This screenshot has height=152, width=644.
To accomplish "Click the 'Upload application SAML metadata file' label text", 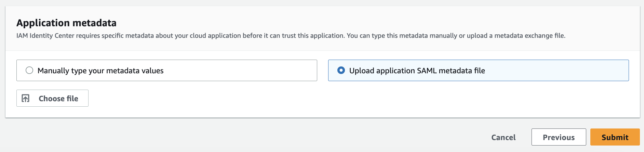I will pyautogui.click(x=417, y=71).
